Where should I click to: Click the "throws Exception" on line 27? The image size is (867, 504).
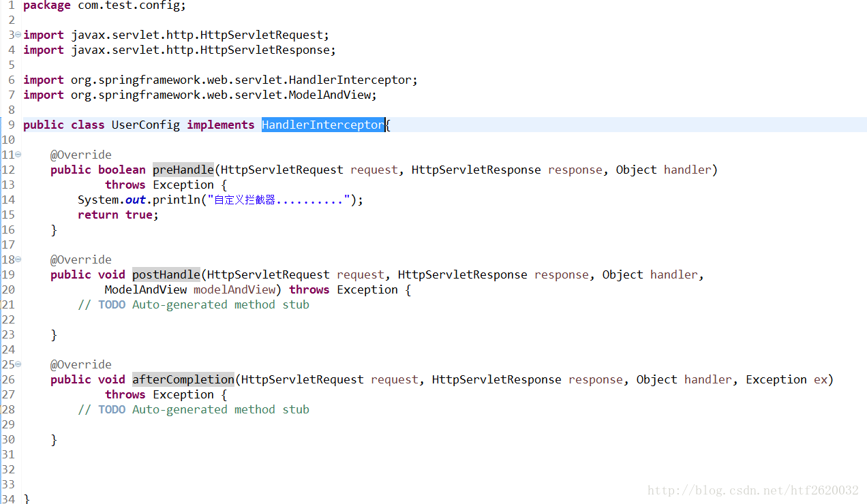(x=159, y=394)
